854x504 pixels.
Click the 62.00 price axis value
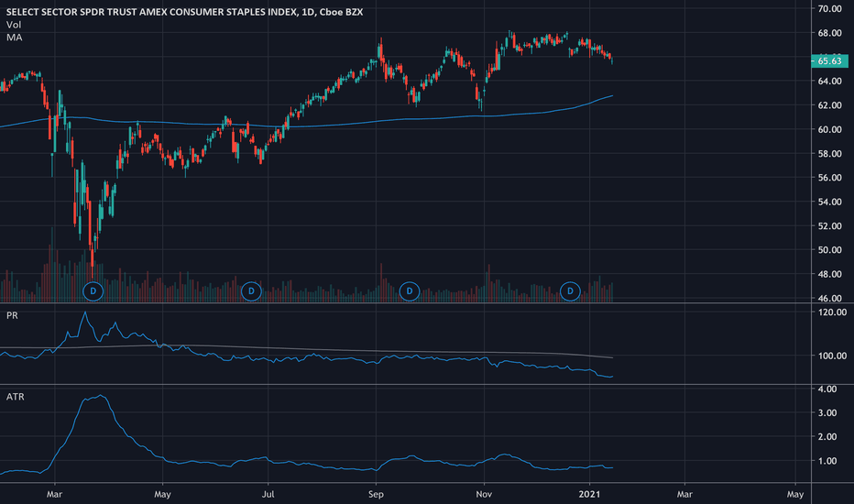point(829,105)
